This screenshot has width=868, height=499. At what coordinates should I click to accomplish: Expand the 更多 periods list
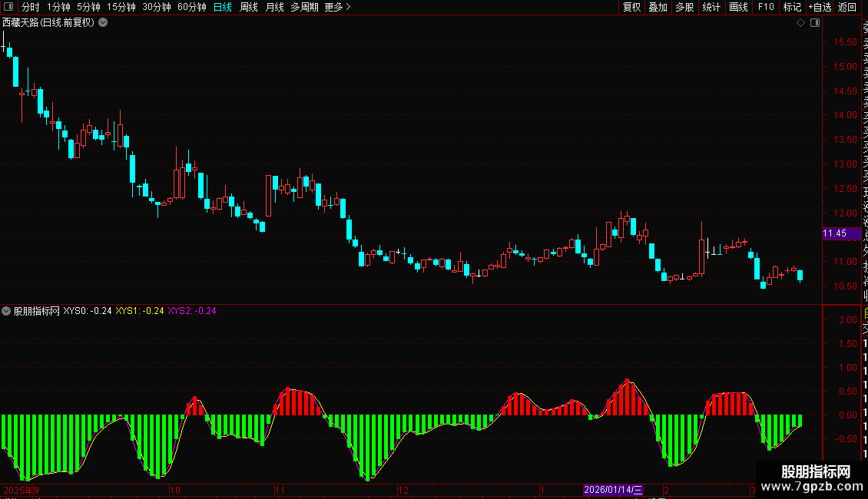point(338,7)
